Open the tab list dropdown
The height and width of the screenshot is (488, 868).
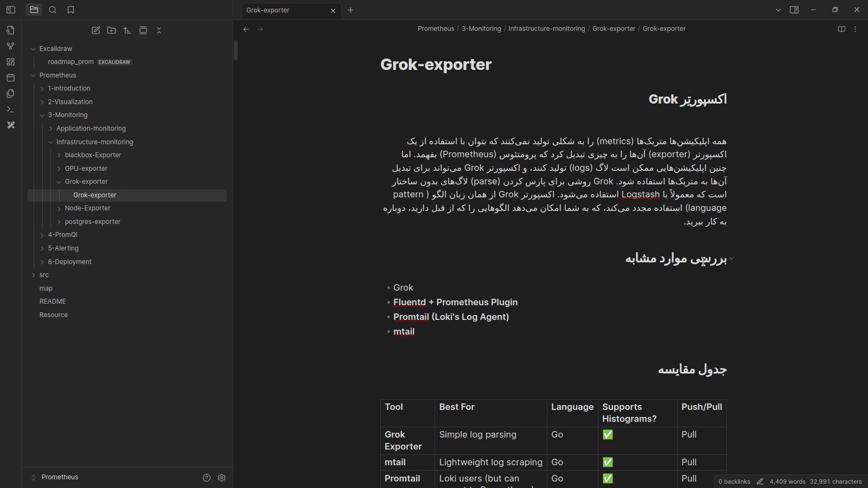(778, 10)
